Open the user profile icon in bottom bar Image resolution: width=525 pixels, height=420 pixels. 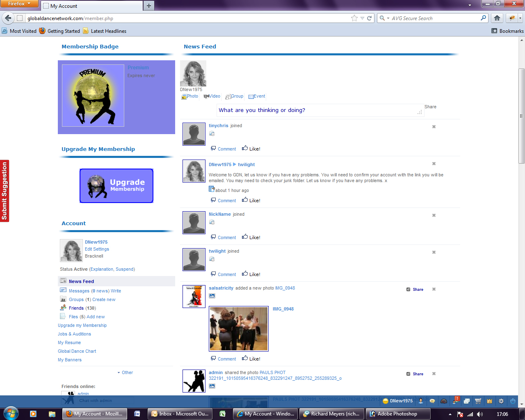tap(421, 401)
